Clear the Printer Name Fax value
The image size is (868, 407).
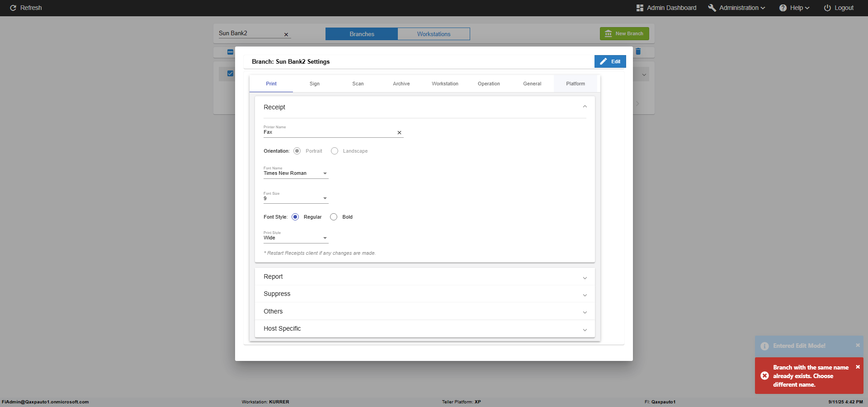pyautogui.click(x=399, y=133)
